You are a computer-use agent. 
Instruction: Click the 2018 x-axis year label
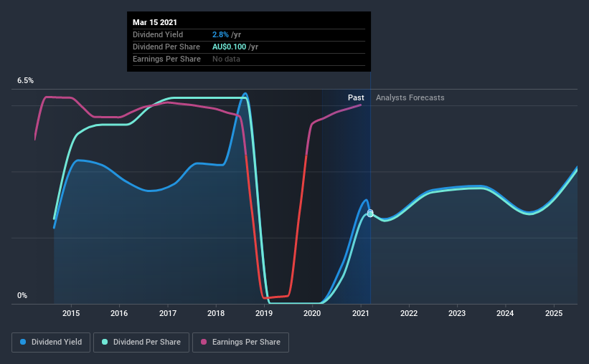[216, 313]
